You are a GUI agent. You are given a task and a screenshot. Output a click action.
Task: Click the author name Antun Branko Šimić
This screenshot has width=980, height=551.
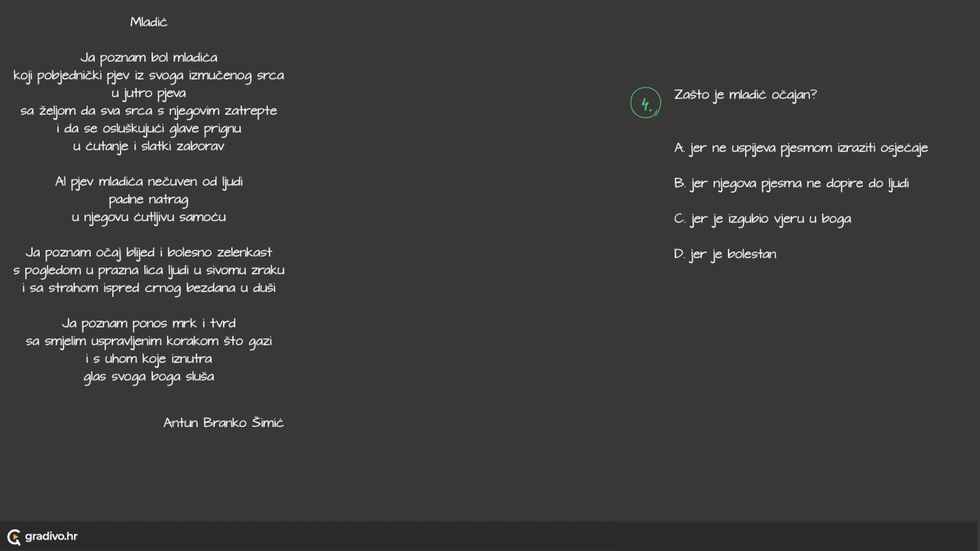[x=223, y=423]
